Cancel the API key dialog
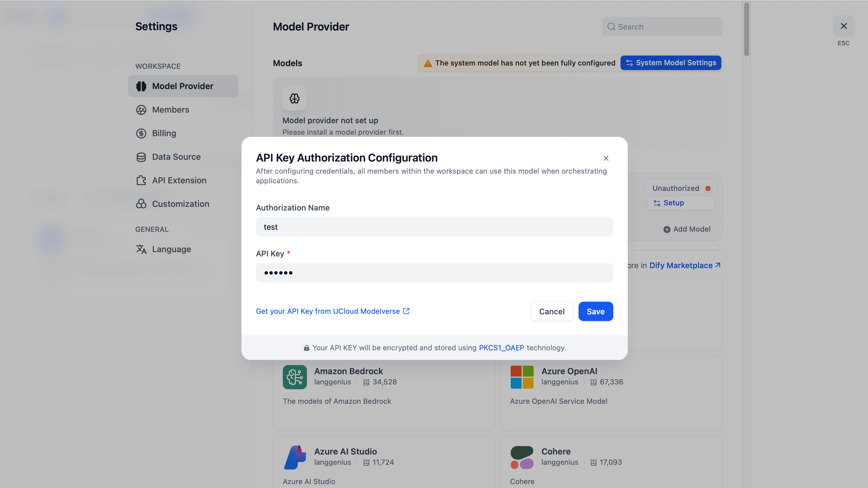 (552, 311)
